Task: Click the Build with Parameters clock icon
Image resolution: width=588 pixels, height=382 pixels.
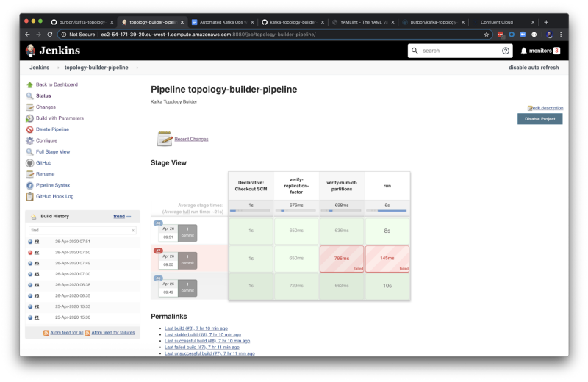Action: (29, 118)
